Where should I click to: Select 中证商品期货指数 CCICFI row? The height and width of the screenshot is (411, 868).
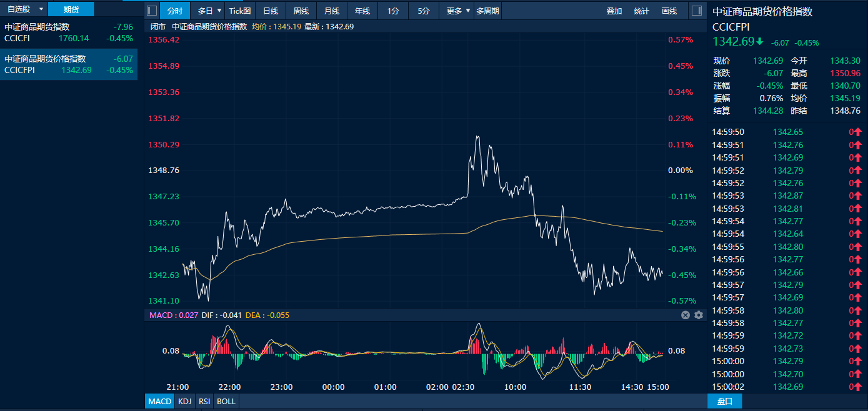tap(69, 32)
